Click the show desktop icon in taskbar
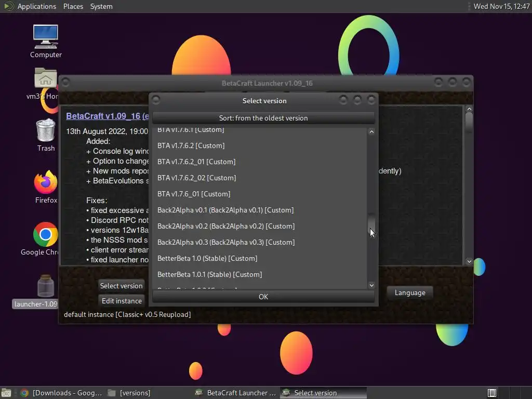The width and height of the screenshot is (532, 399). pyautogui.click(x=6, y=393)
